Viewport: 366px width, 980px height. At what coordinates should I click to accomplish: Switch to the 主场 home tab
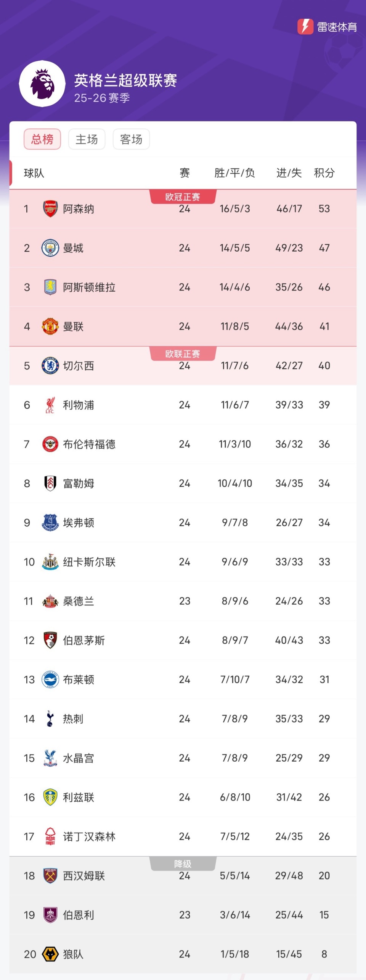87,139
